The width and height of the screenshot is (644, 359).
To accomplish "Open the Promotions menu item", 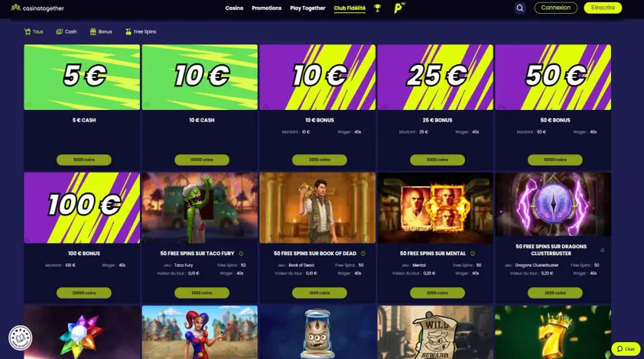I will tap(267, 8).
